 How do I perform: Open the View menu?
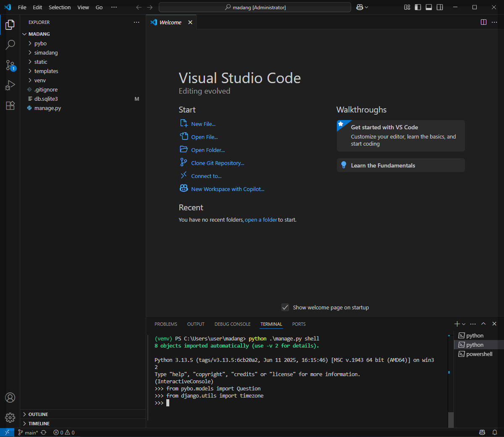click(83, 7)
